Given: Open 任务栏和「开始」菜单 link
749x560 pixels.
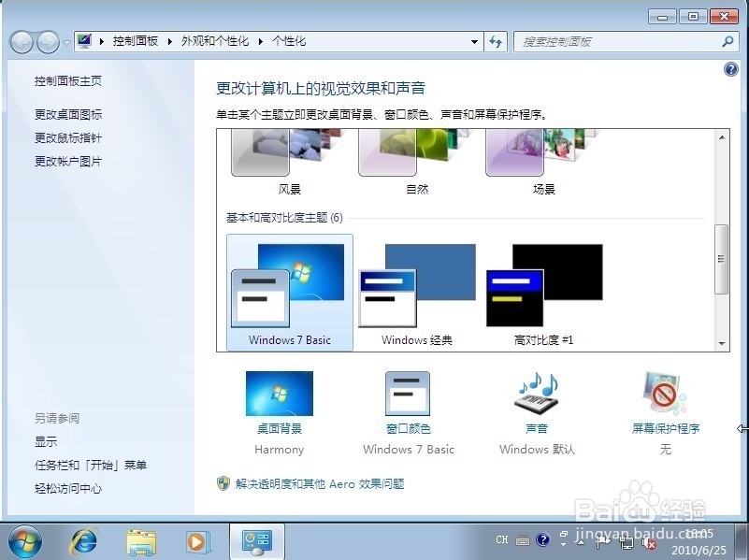Looking at the screenshot, I should [91, 465].
